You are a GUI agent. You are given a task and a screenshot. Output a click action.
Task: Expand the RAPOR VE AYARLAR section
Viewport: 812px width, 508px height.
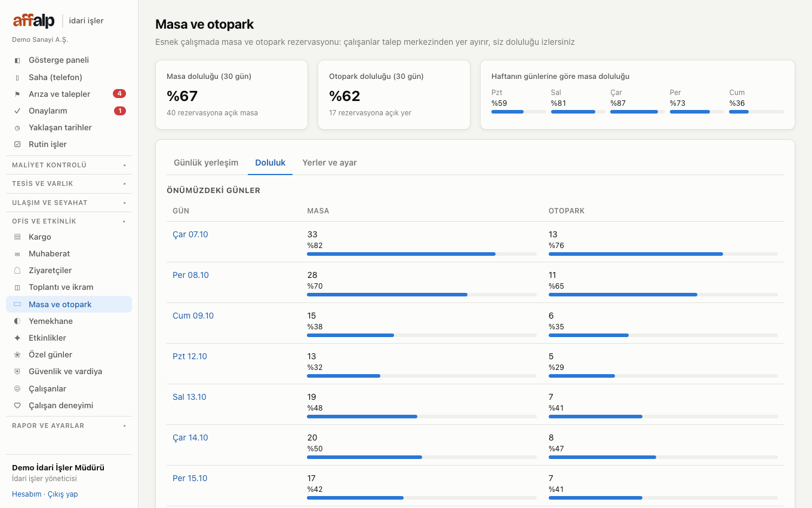point(69,426)
